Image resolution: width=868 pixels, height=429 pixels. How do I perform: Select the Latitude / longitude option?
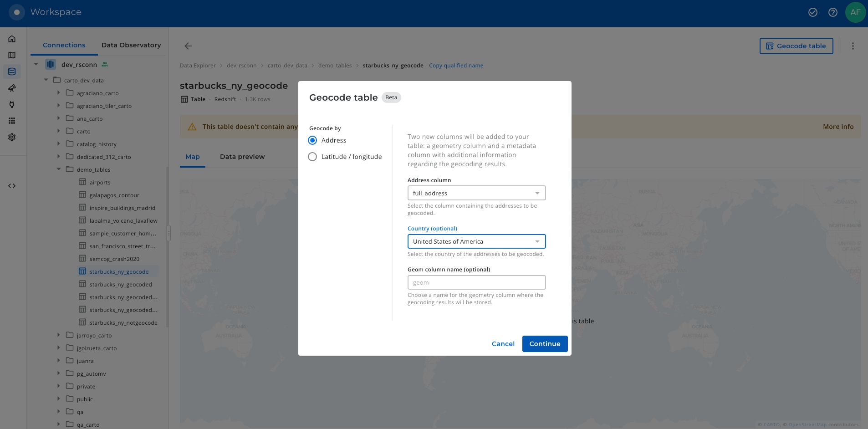[x=312, y=157]
